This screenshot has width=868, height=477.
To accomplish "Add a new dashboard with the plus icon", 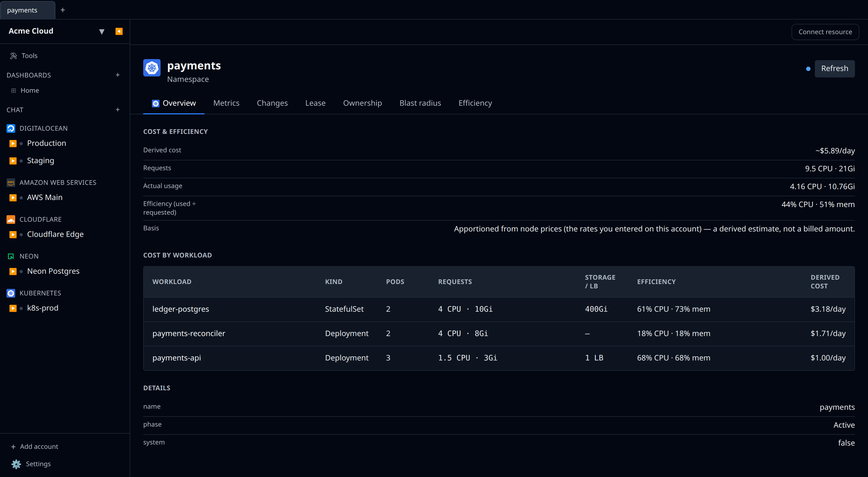I will coord(118,75).
